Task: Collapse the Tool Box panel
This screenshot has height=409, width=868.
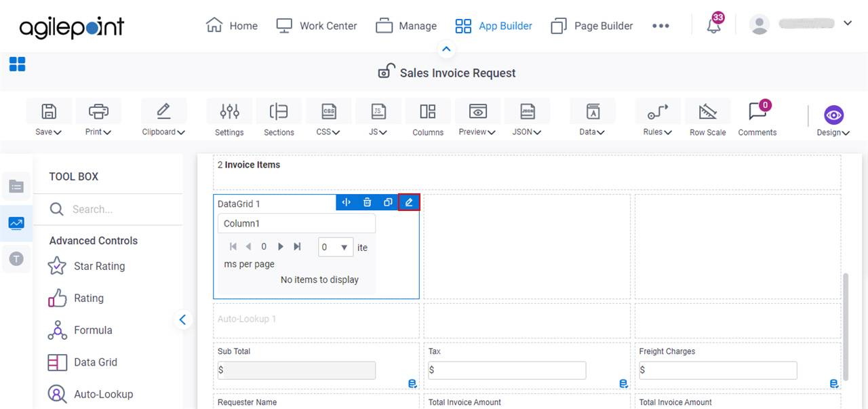Action: point(182,319)
